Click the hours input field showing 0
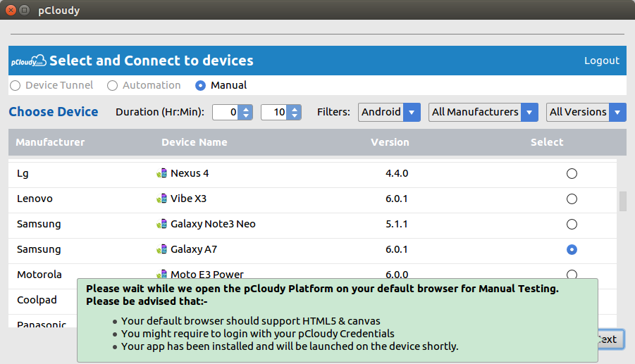 pos(226,112)
